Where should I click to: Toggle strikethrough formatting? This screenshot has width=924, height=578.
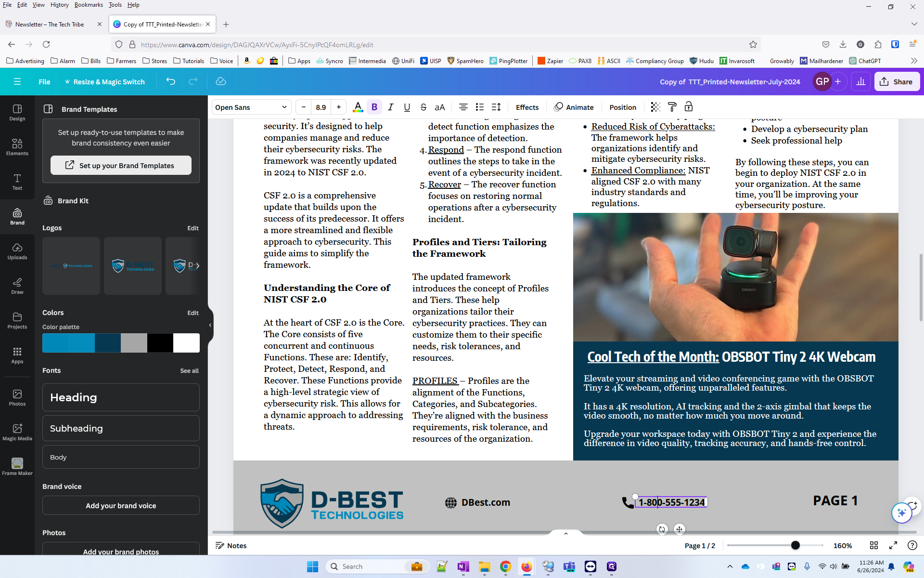coord(423,107)
